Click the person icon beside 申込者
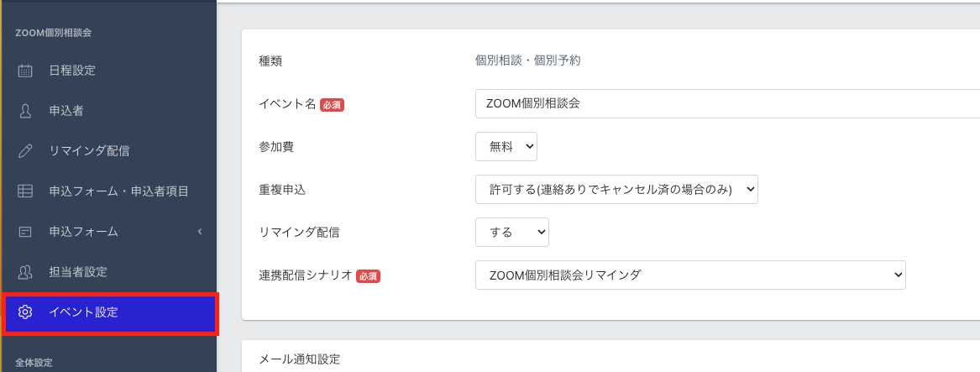Viewport: 980px width, 372px height. point(25,111)
